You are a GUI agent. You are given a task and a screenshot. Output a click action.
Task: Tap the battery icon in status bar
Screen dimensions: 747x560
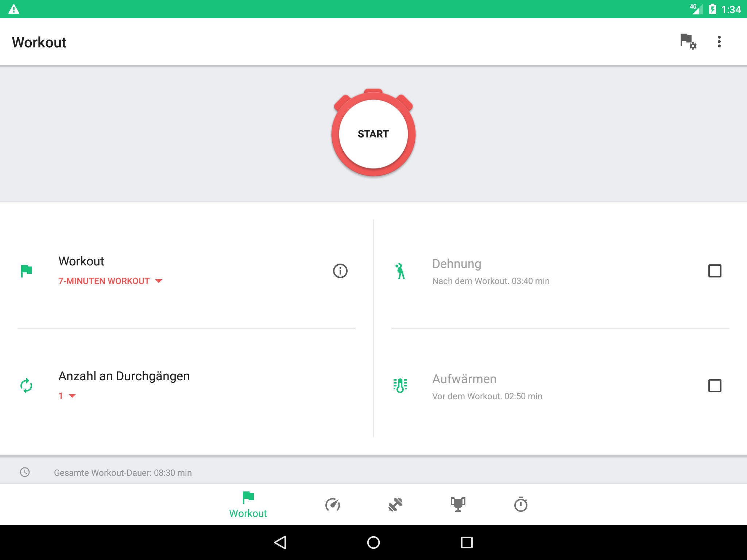712,9
